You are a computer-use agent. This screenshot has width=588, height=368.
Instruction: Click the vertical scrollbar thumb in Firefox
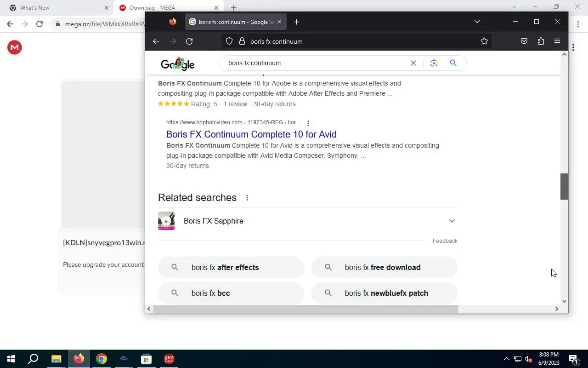(565, 186)
